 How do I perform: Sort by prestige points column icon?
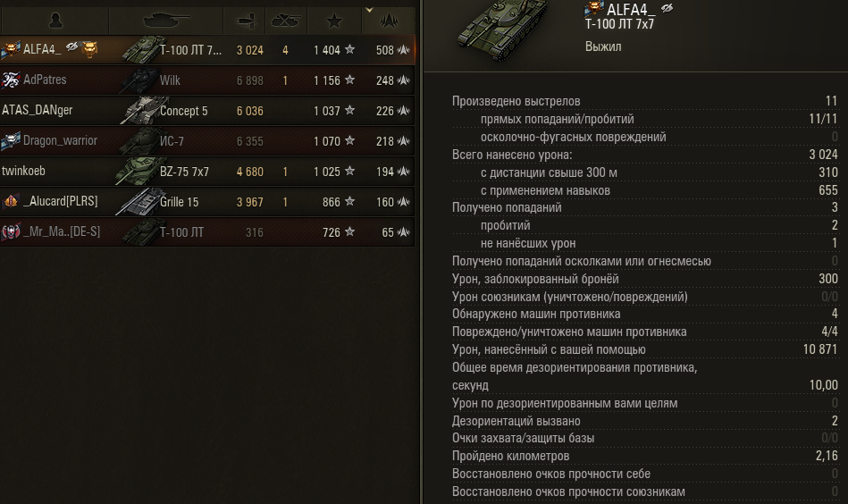coord(389,21)
